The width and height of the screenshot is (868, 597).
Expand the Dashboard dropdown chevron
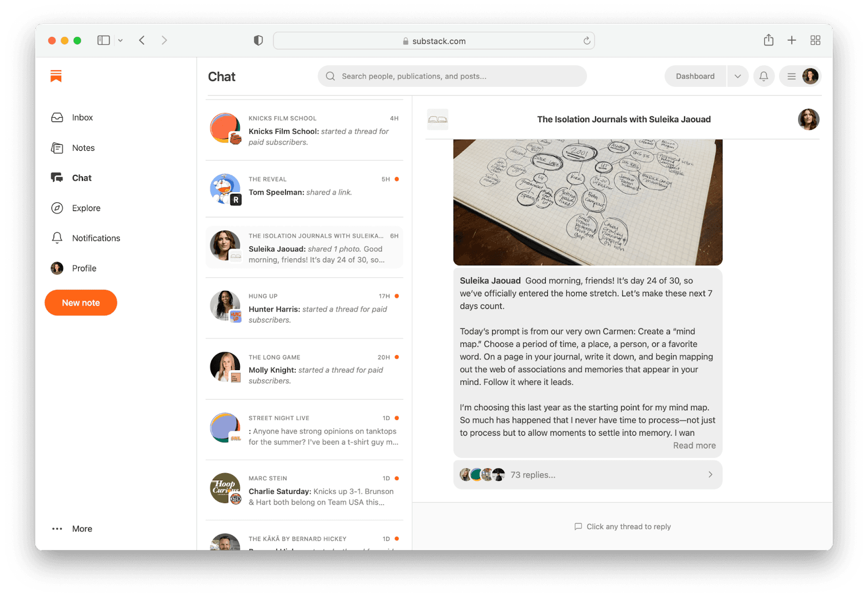[x=738, y=76]
